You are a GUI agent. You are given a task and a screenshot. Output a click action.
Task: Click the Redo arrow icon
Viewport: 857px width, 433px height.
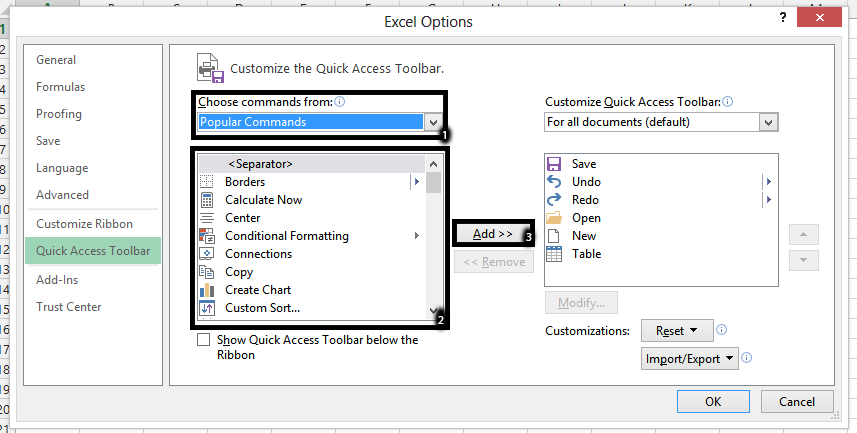click(554, 200)
